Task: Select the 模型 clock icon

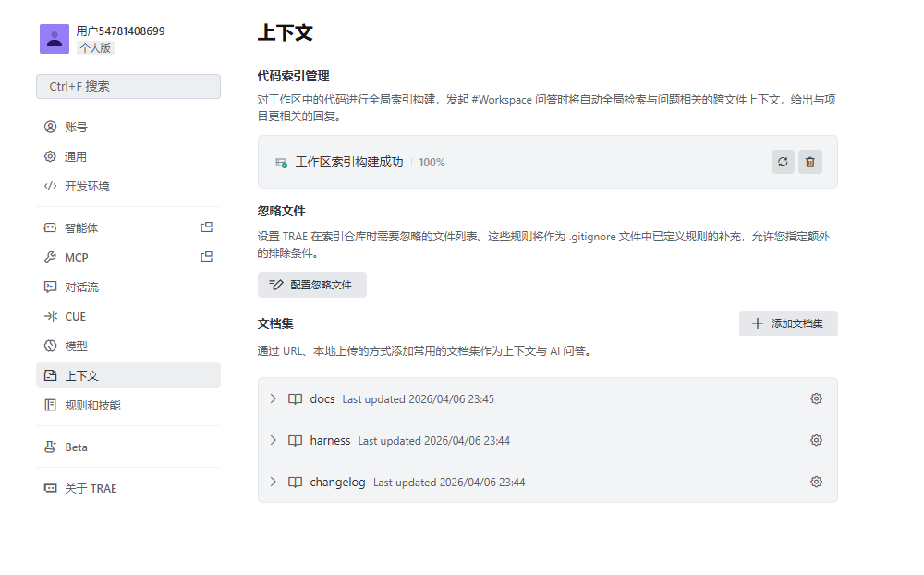Action: 50,346
